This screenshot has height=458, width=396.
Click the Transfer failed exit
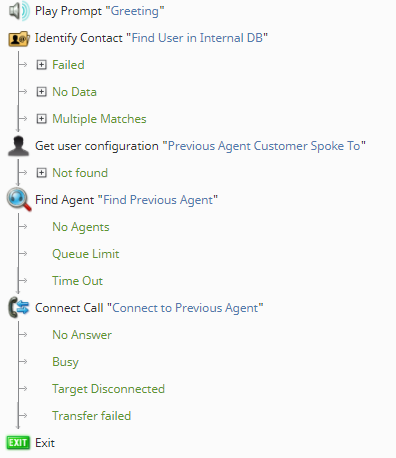point(91,416)
